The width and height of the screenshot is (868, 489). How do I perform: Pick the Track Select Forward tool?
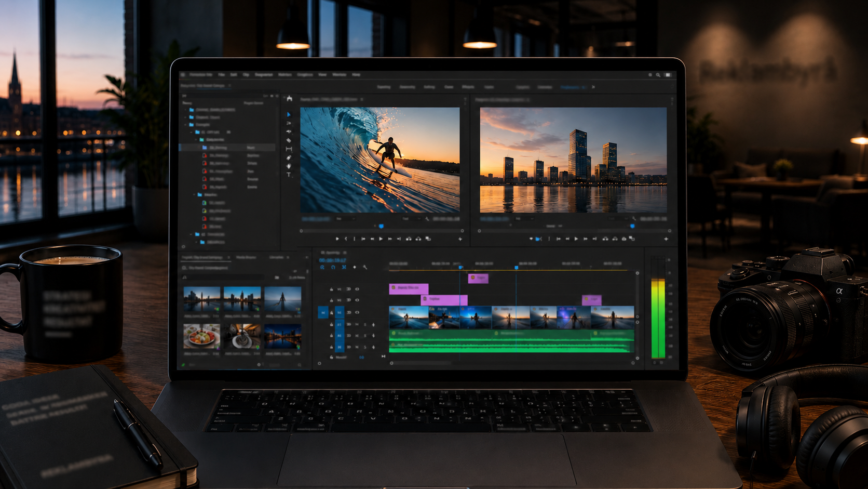(289, 123)
